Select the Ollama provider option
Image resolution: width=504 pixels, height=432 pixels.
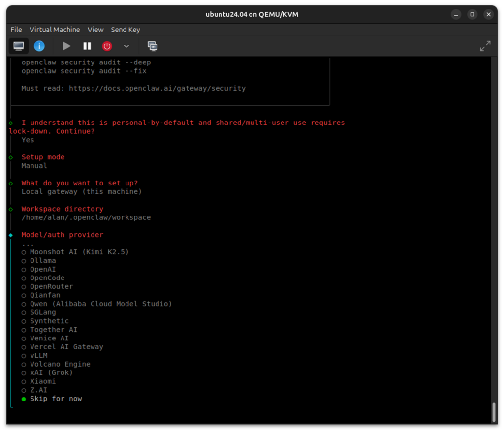tap(43, 261)
